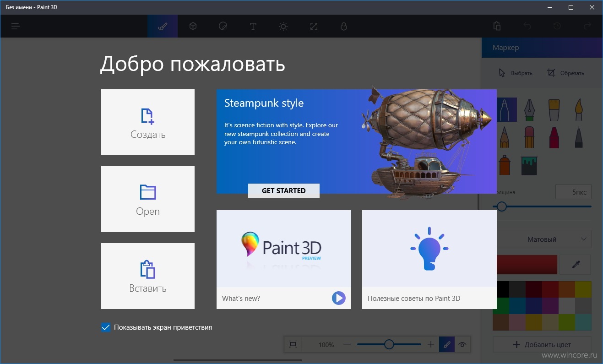
Task: Open the Effects sun tab
Action: 283,27
